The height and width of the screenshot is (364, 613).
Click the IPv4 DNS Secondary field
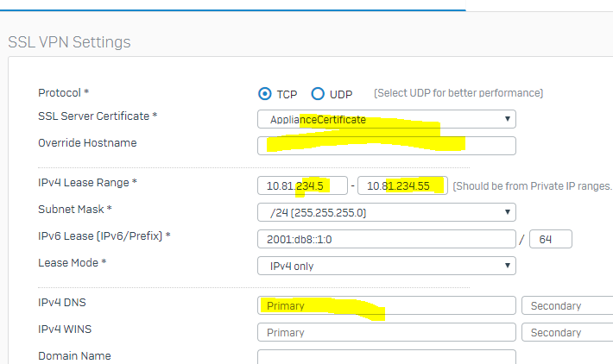tap(567, 305)
